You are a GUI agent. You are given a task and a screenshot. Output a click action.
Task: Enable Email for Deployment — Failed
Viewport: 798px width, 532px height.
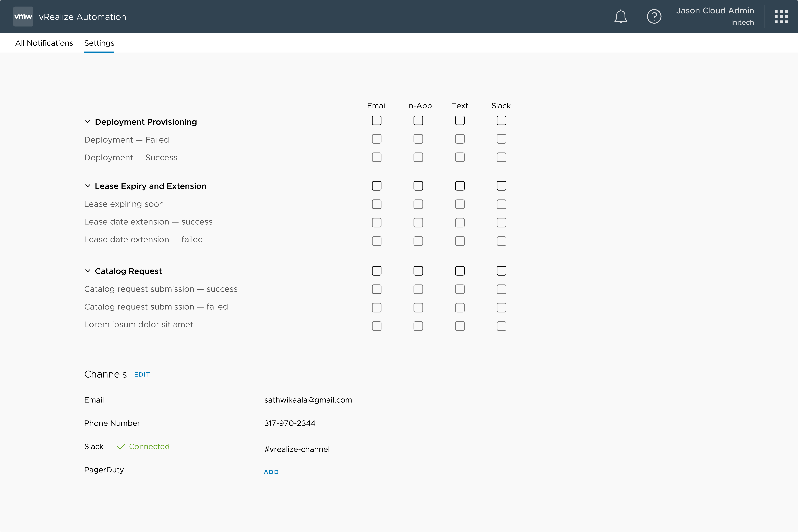[377, 139]
